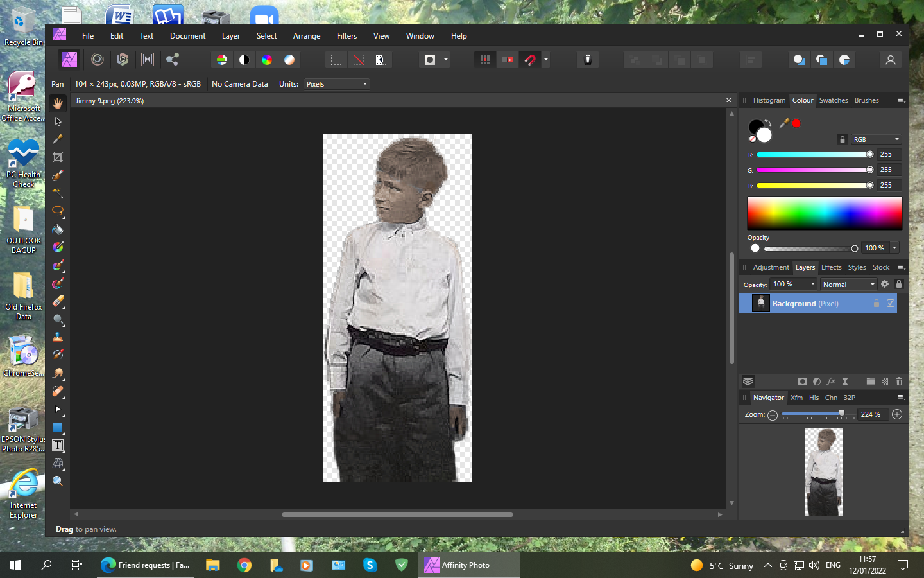The height and width of the screenshot is (578, 924).
Task: Toggle the lock in the Layers panel header
Action: coord(899,284)
